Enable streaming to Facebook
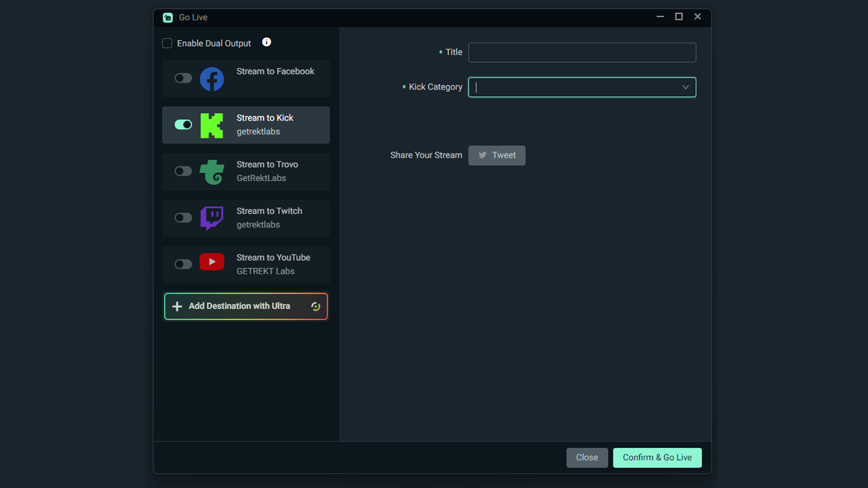Image resolution: width=868 pixels, height=488 pixels. pos(183,78)
